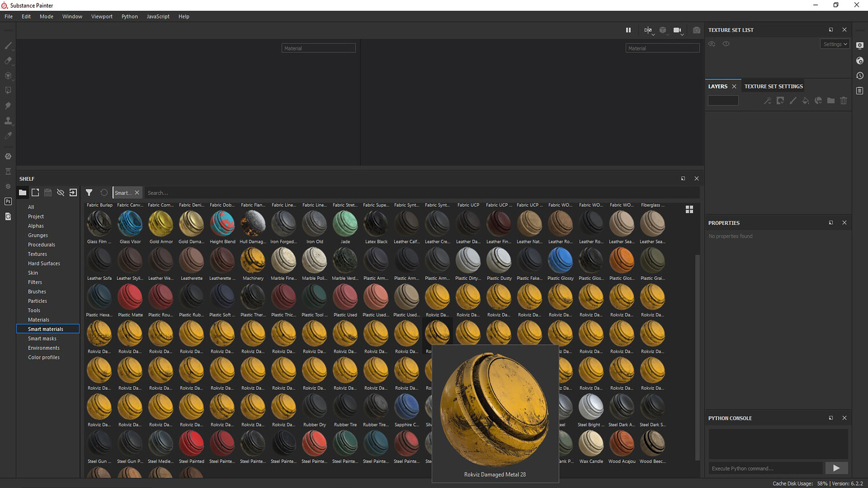Toggle hidden items with crossed-eye icon in Shelf
868x488 pixels.
tap(60, 193)
